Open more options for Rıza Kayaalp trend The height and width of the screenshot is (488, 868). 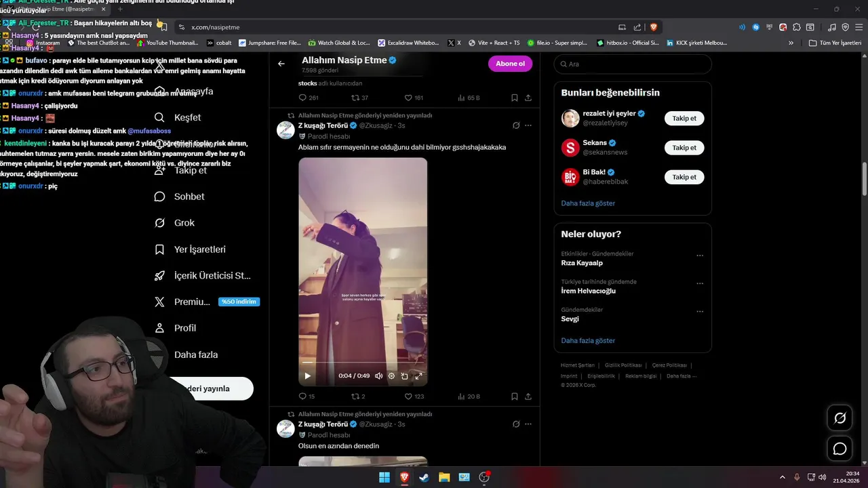coord(700,256)
